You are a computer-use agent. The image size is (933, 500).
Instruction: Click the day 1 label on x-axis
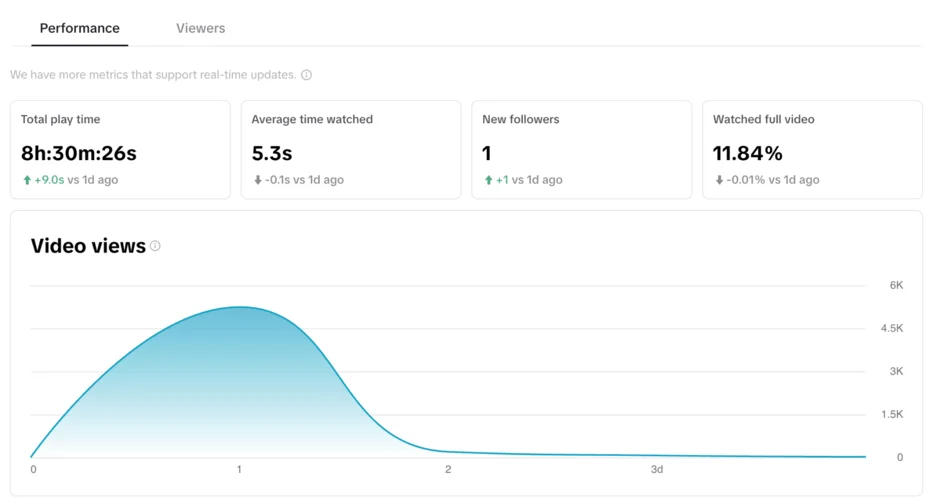(239, 469)
